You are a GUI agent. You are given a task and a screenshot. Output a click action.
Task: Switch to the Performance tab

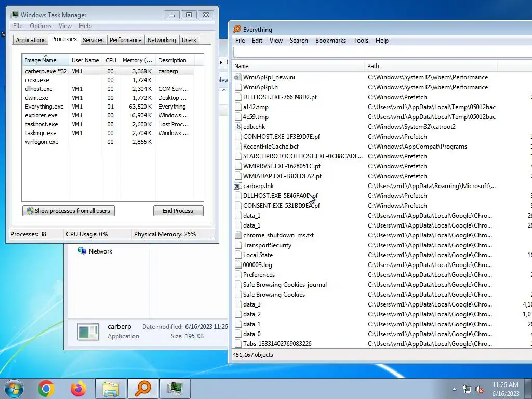click(126, 40)
